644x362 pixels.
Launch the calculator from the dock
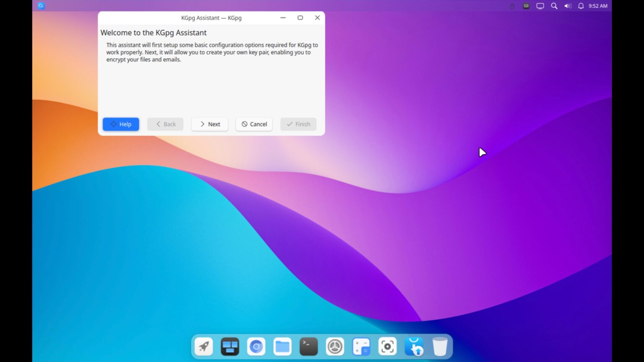pos(361,346)
